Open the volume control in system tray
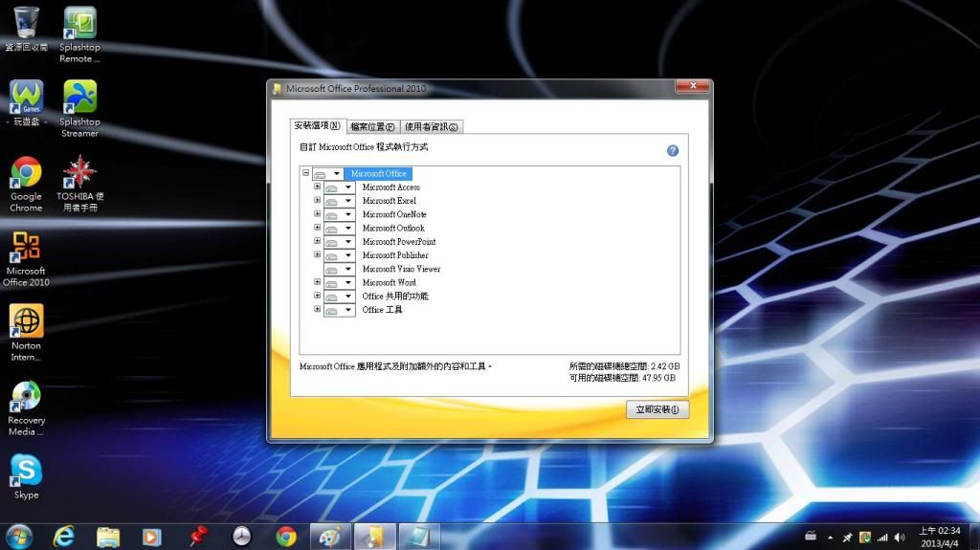980x550 pixels. click(900, 537)
